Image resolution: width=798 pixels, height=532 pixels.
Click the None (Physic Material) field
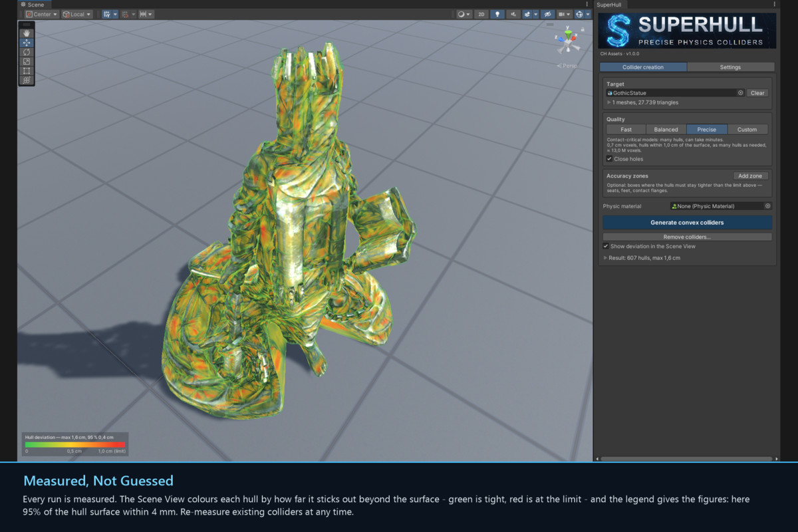point(722,206)
